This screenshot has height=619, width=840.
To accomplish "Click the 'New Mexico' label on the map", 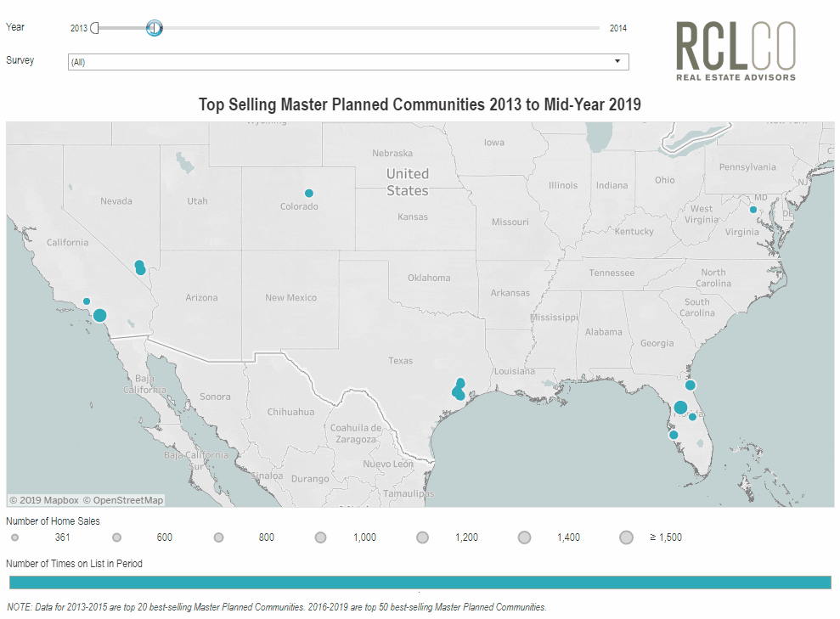I will 290,297.
